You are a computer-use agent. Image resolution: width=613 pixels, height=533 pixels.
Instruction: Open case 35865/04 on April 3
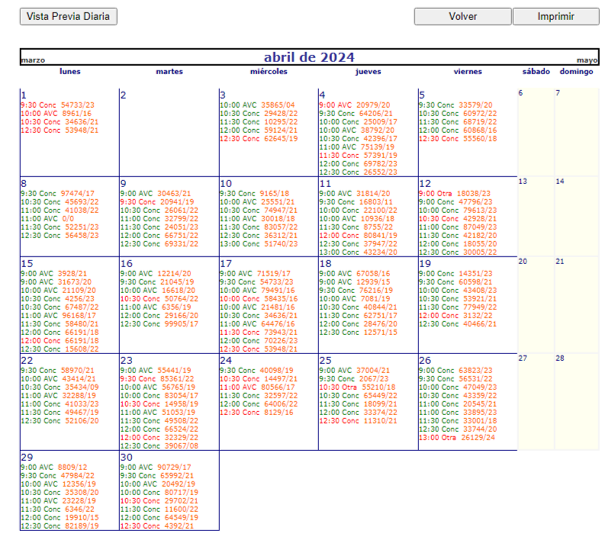(278, 105)
